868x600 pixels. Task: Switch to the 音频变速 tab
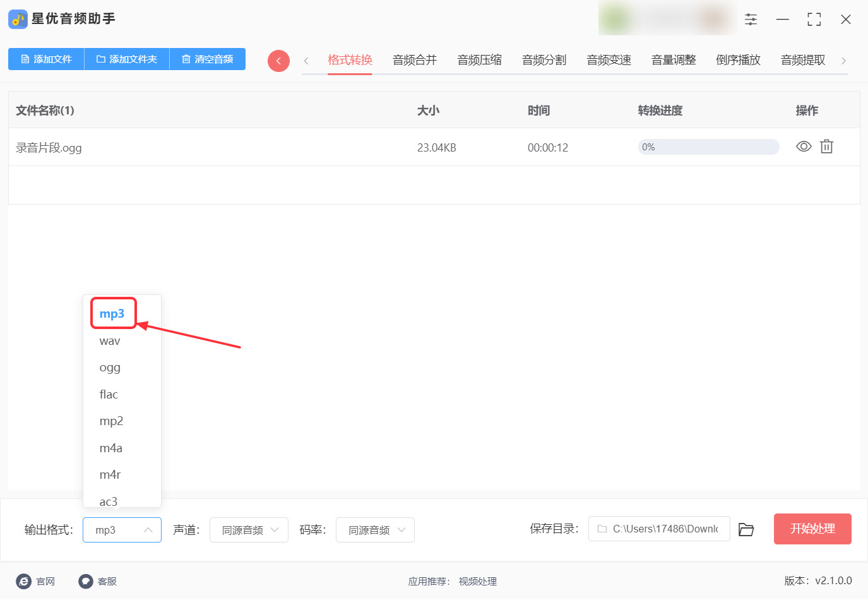point(609,60)
